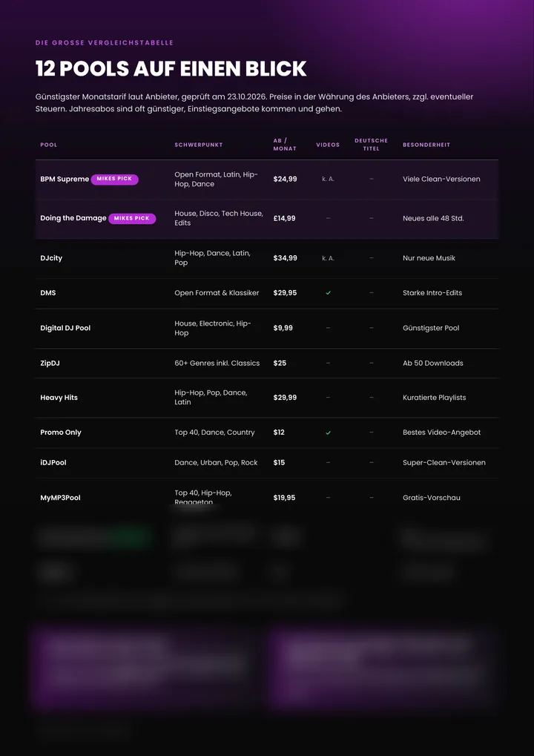The image size is (534, 756).
Task: Click the price $19,95
Action: [284, 498]
